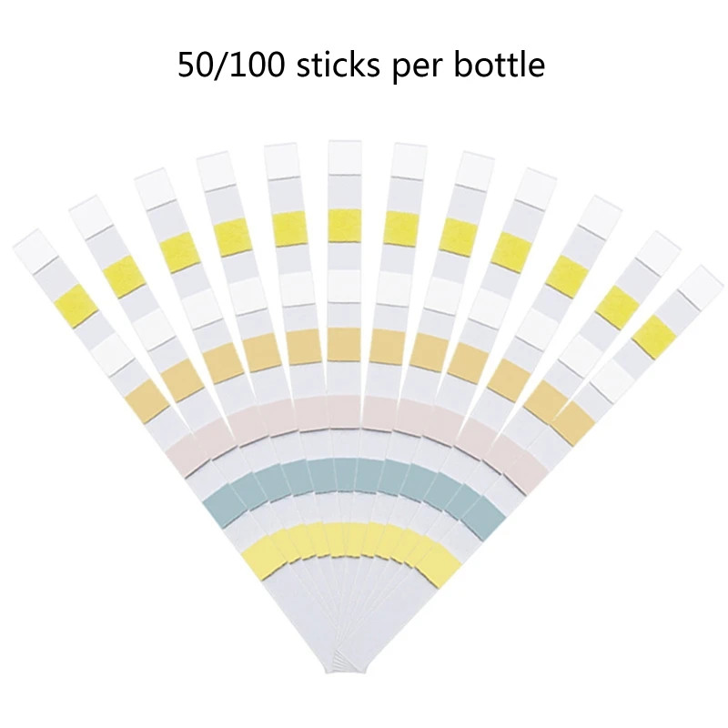
Task: Click the tan orange pad on the center vertical strip
Action: tap(344, 345)
